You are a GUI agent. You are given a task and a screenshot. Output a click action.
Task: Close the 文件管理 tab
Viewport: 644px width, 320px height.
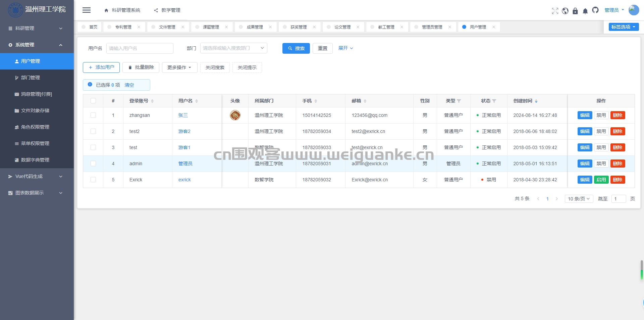click(x=183, y=27)
